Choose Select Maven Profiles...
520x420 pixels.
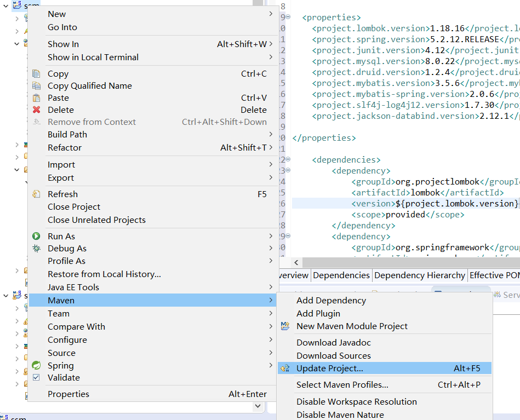(385, 384)
